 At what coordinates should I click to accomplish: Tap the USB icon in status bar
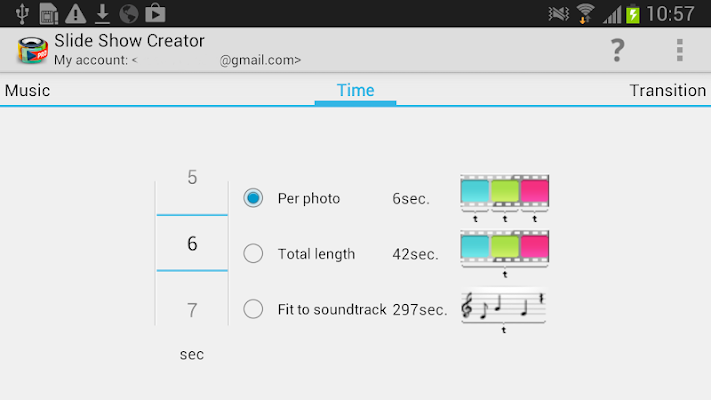click(22, 13)
